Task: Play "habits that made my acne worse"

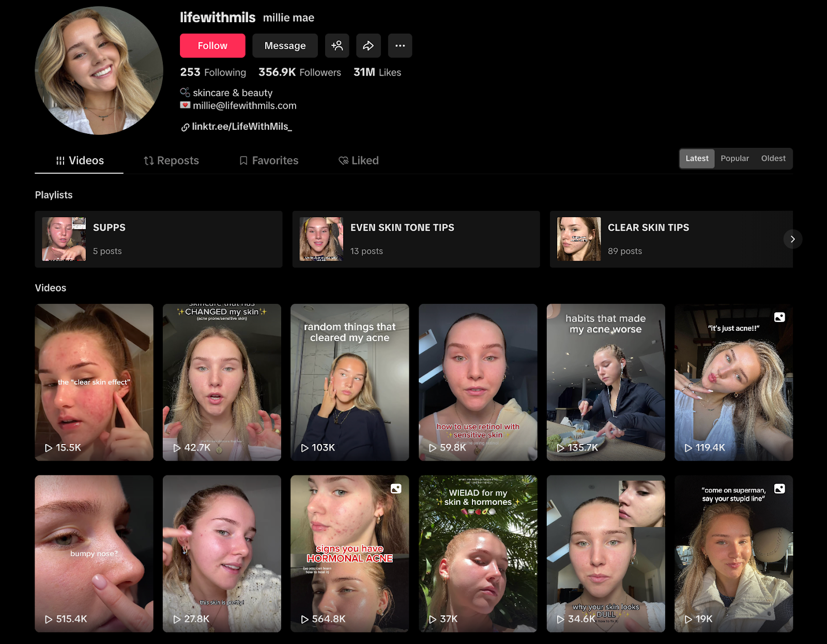Action: coord(606,382)
